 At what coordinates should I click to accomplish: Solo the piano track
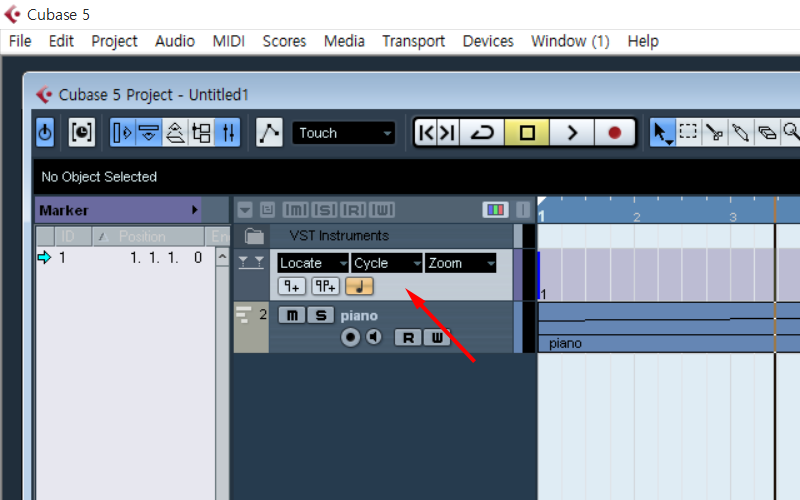(x=320, y=315)
